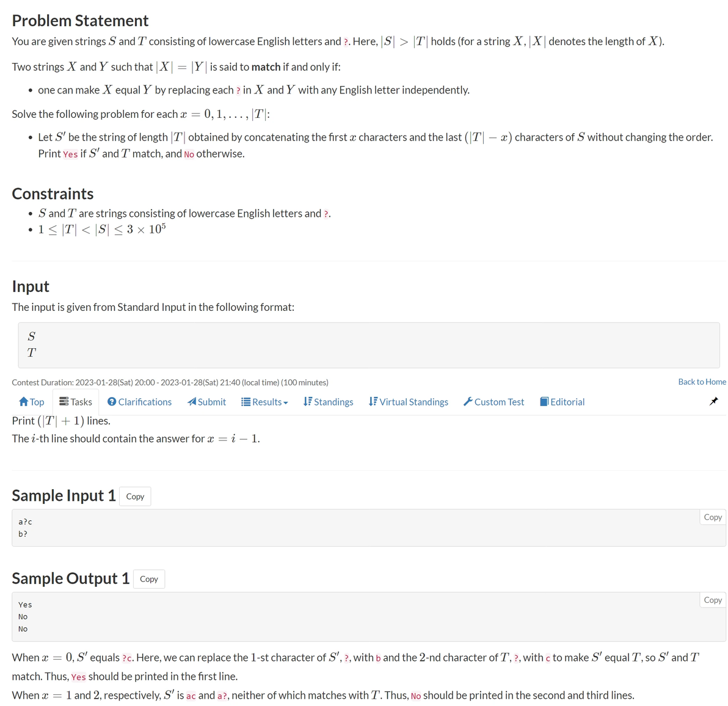Viewport: 728px width, 706px height.
Task: Click the Editorial book icon
Action: point(544,402)
